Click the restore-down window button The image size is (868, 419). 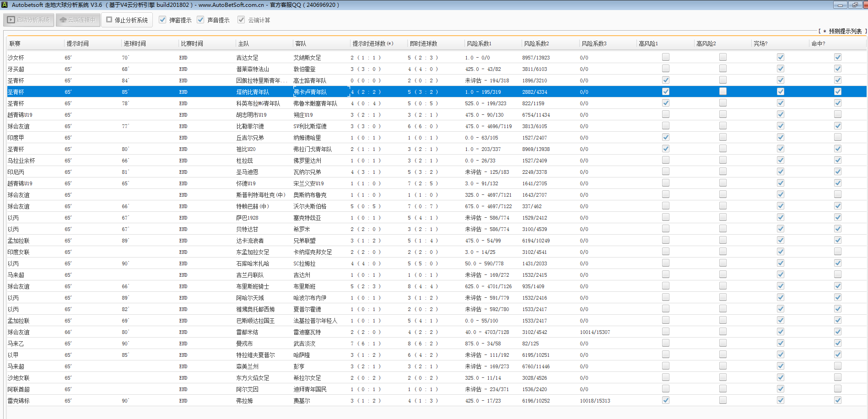(x=855, y=5)
